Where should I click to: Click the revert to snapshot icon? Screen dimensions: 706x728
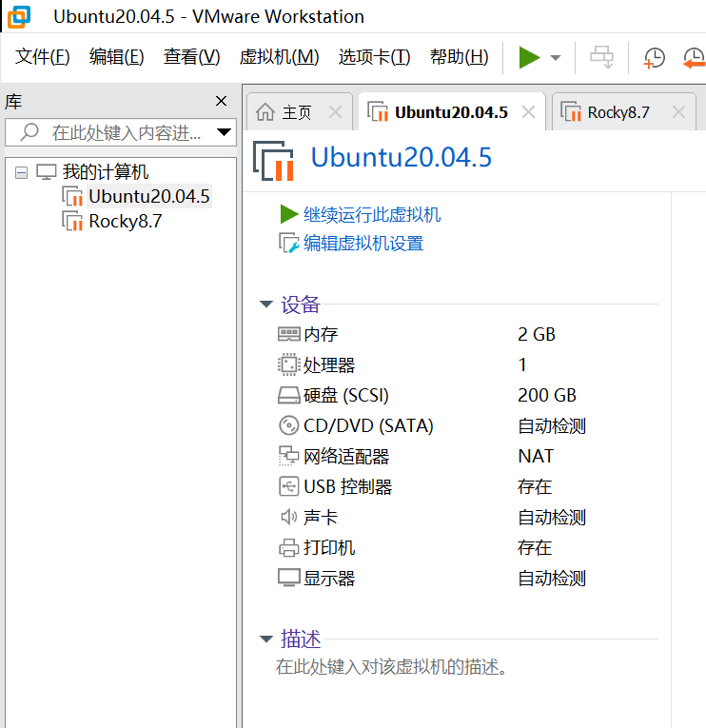695,58
